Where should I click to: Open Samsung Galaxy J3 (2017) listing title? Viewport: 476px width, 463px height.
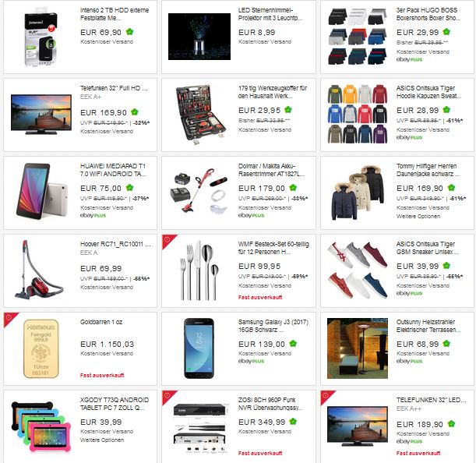[x=273, y=326]
